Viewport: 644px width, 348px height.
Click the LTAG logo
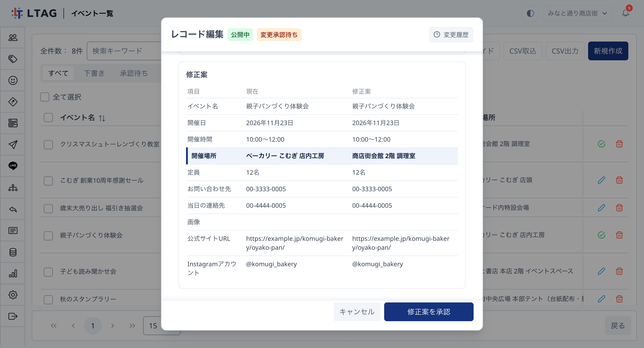click(x=34, y=13)
